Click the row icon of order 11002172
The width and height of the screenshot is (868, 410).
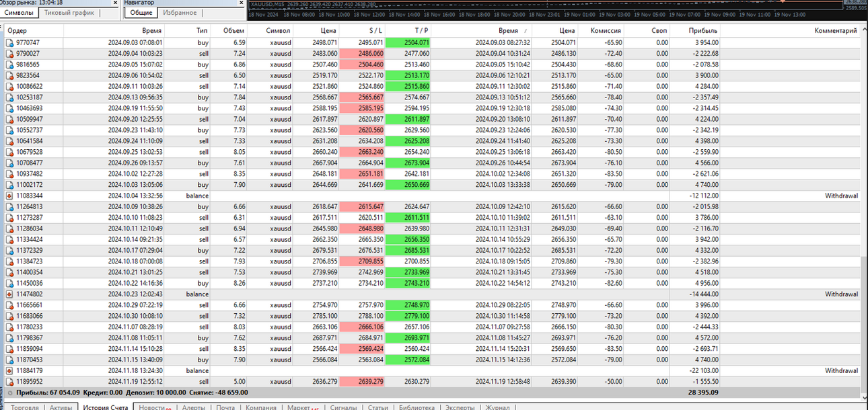(9, 185)
